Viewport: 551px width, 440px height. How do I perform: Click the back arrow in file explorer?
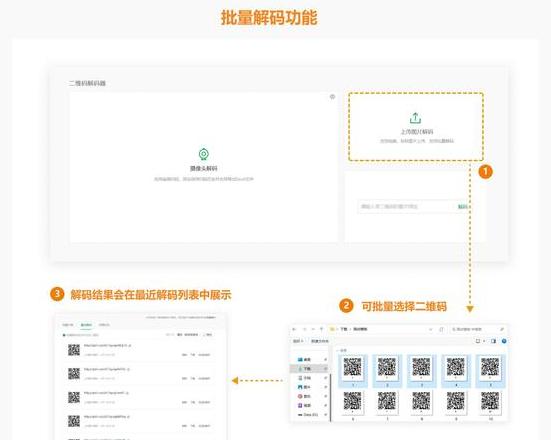(294, 329)
